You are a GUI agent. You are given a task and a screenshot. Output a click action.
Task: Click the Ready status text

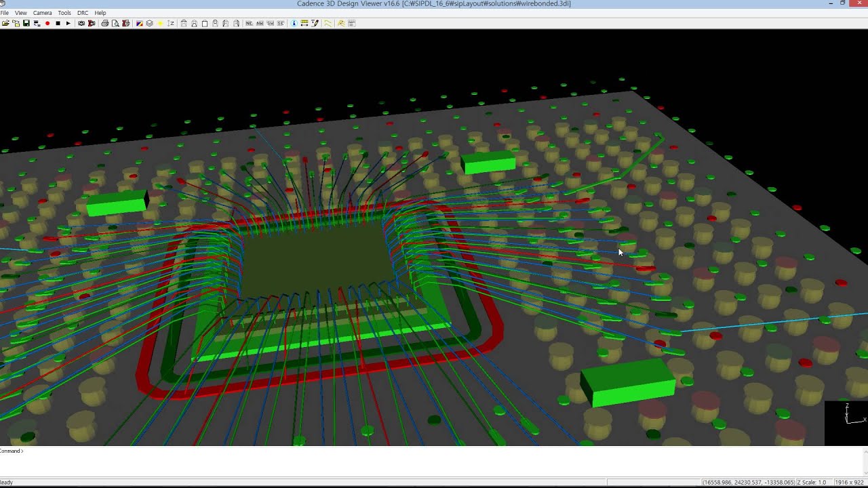[x=7, y=483]
